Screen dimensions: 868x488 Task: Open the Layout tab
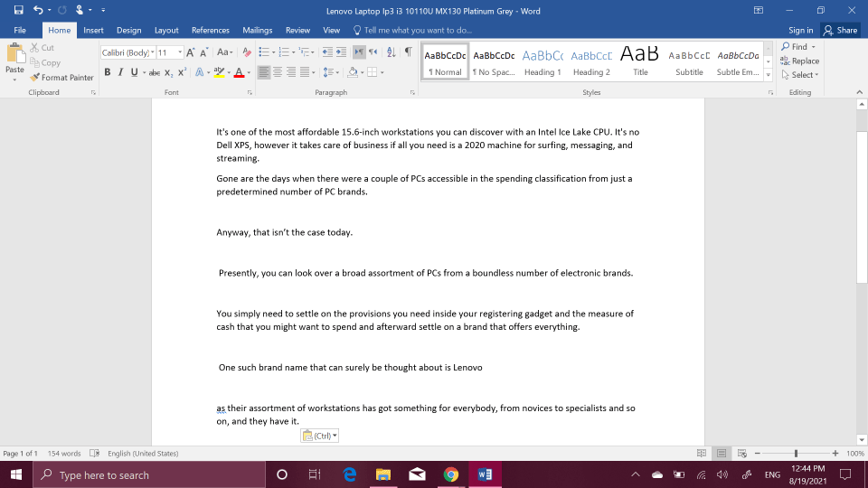tap(166, 31)
